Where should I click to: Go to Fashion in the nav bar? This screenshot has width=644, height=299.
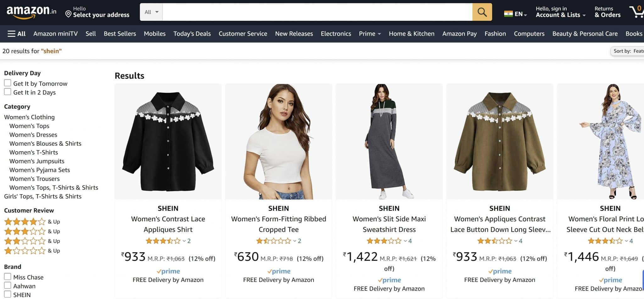(x=495, y=34)
